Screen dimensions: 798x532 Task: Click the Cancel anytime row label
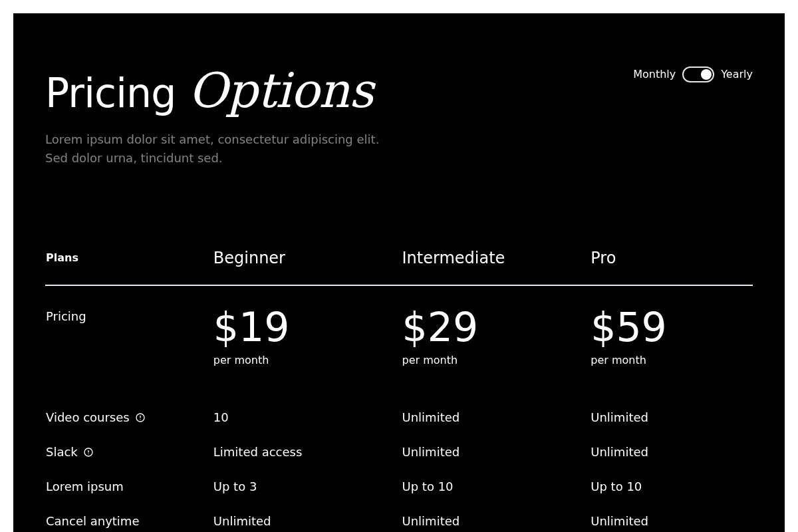pyautogui.click(x=92, y=521)
